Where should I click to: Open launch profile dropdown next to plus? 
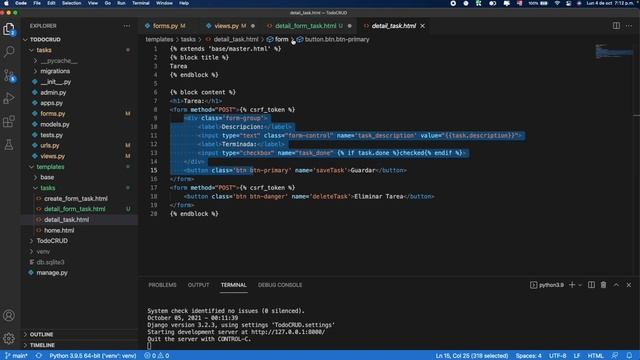pyautogui.click(x=580, y=285)
